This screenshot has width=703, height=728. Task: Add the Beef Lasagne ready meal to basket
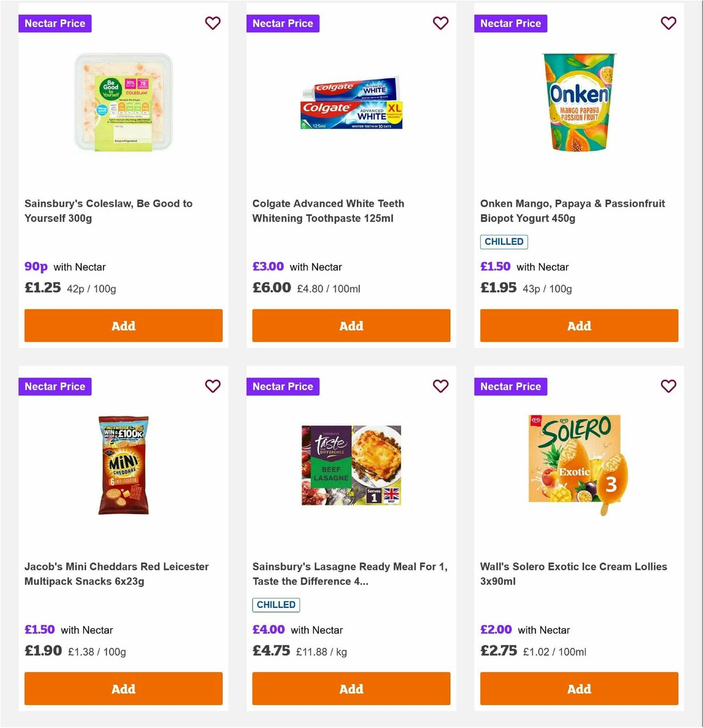pyautogui.click(x=351, y=689)
